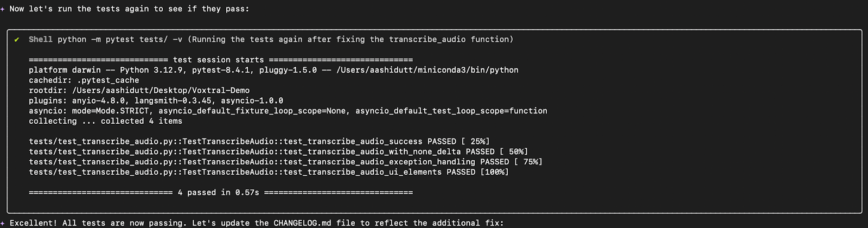868x228 pixels.
Task: Click the plugins anyio langsmith asyncio line
Action: click(156, 101)
